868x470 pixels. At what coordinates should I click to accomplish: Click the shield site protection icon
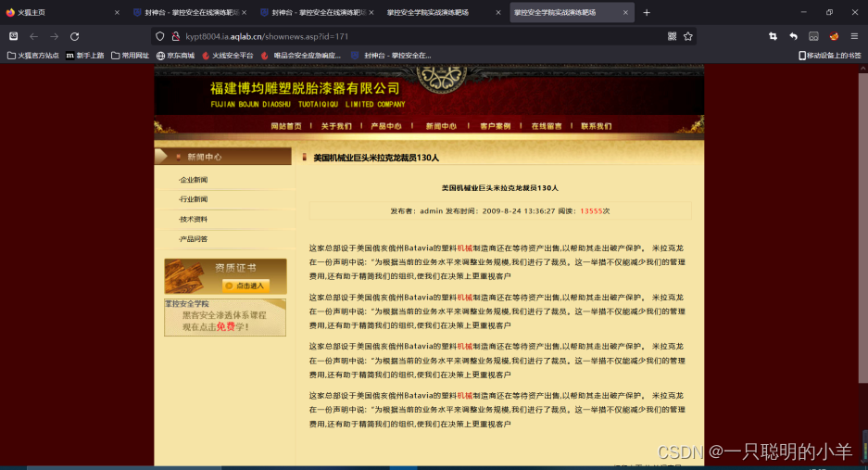[160, 36]
